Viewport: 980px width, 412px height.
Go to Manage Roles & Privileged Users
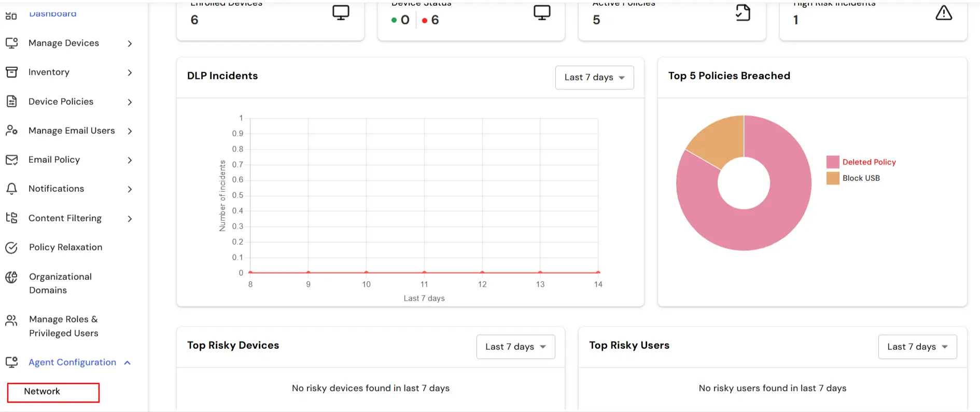(63, 326)
